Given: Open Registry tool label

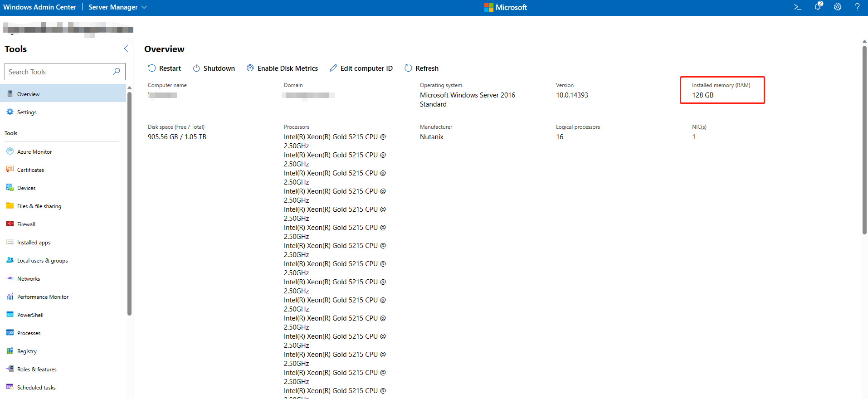Looking at the screenshot, I should 27,351.
